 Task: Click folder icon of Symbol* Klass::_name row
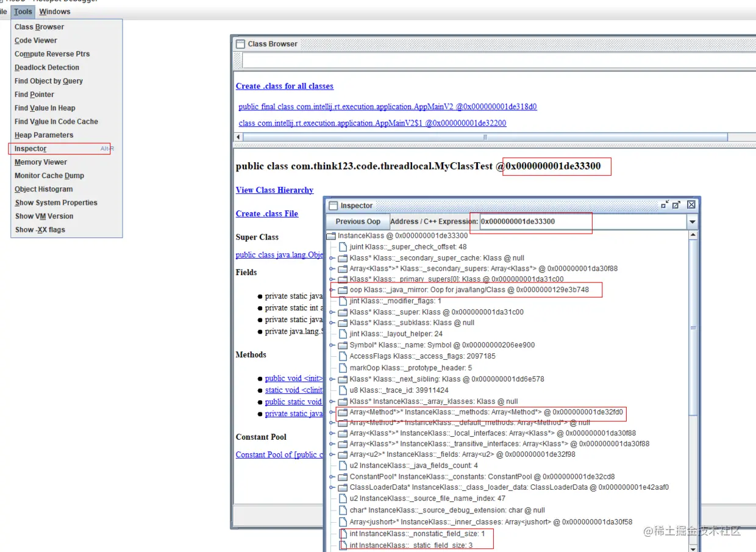[x=343, y=345]
